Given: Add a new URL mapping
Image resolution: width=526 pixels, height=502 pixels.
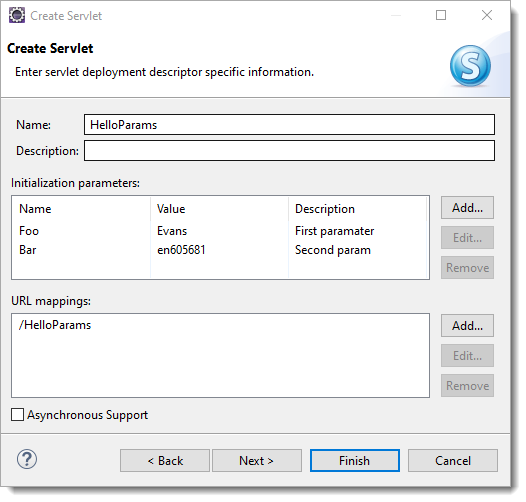Looking at the screenshot, I should [x=467, y=325].
